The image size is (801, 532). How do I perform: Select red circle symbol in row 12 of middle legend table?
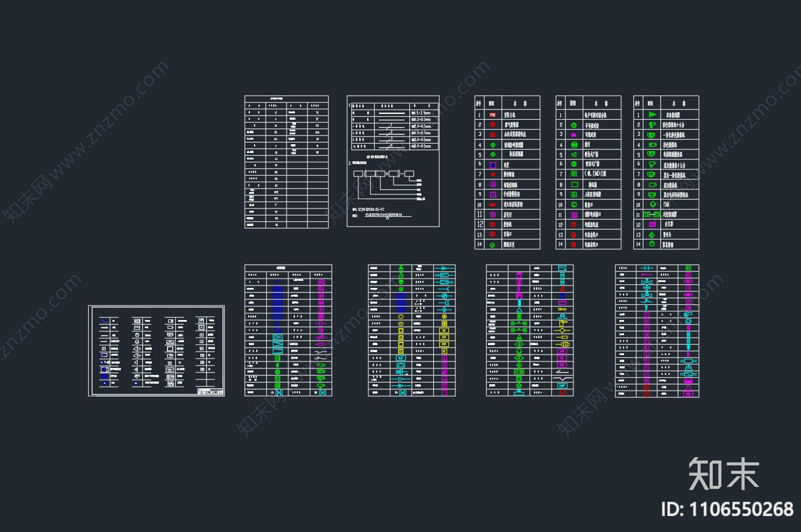tap(573, 224)
